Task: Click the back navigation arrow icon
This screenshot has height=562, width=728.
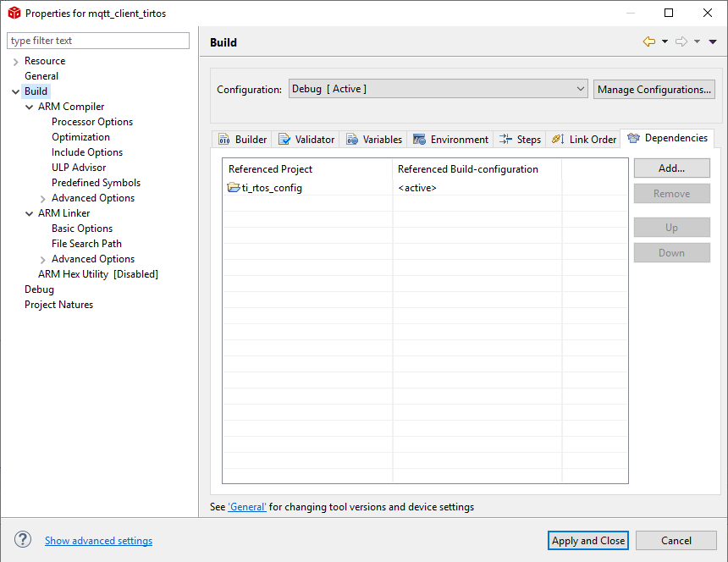Action: point(649,41)
